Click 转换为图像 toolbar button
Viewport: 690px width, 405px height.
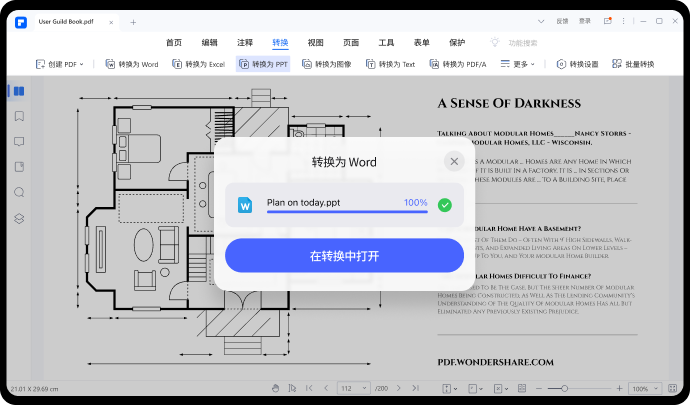(x=327, y=64)
